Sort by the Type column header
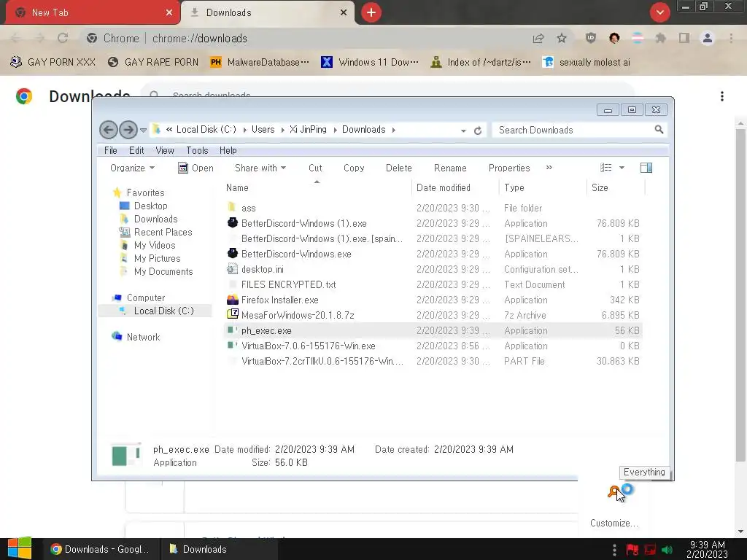 coord(543,187)
